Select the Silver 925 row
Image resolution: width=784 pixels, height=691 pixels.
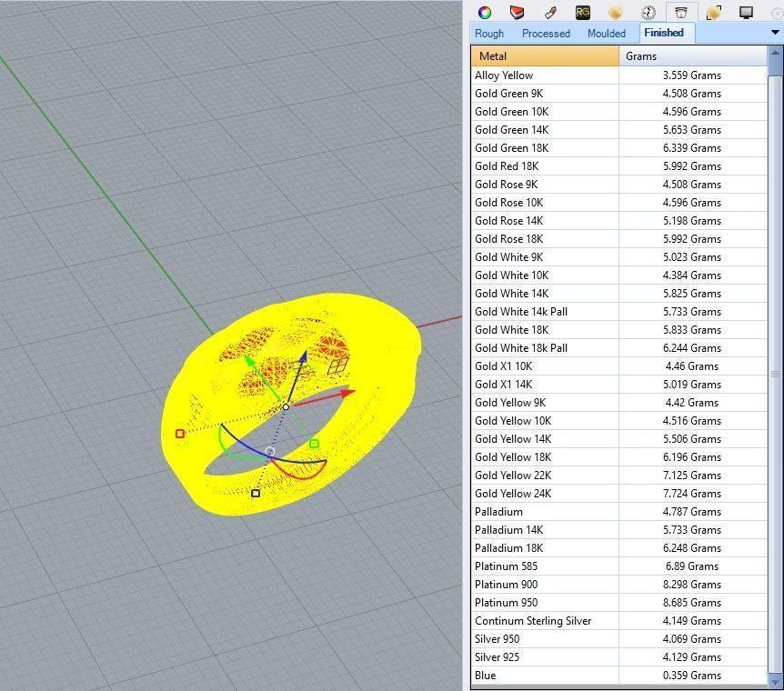click(618, 657)
